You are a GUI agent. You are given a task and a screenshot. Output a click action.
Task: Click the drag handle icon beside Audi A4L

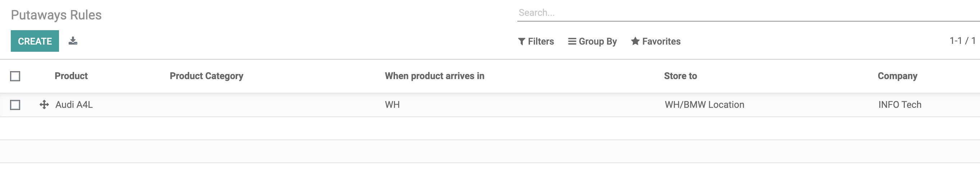pyautogui.click(x=44, y=105)
